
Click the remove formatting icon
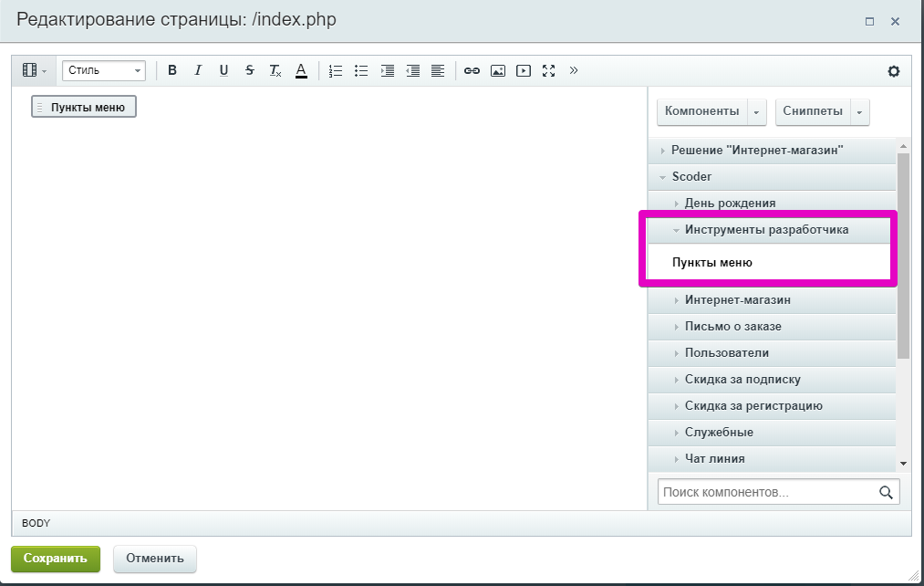click(x=275, y=70)
